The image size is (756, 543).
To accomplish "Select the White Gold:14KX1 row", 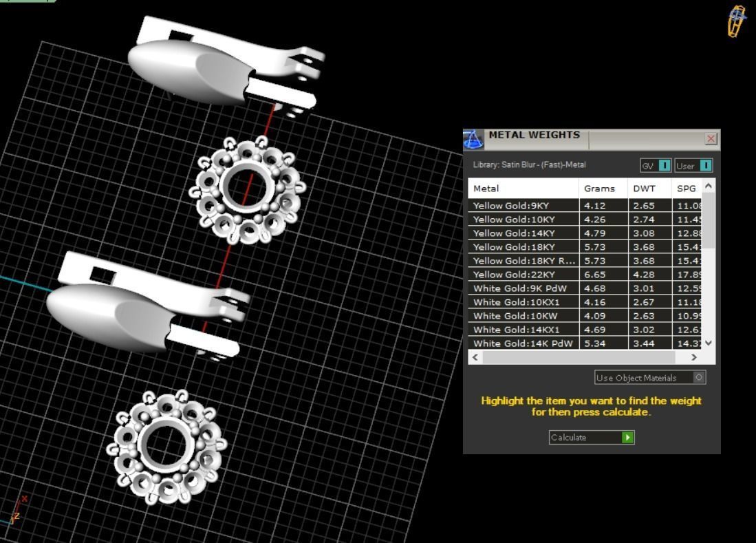I will tap(584, 330).
